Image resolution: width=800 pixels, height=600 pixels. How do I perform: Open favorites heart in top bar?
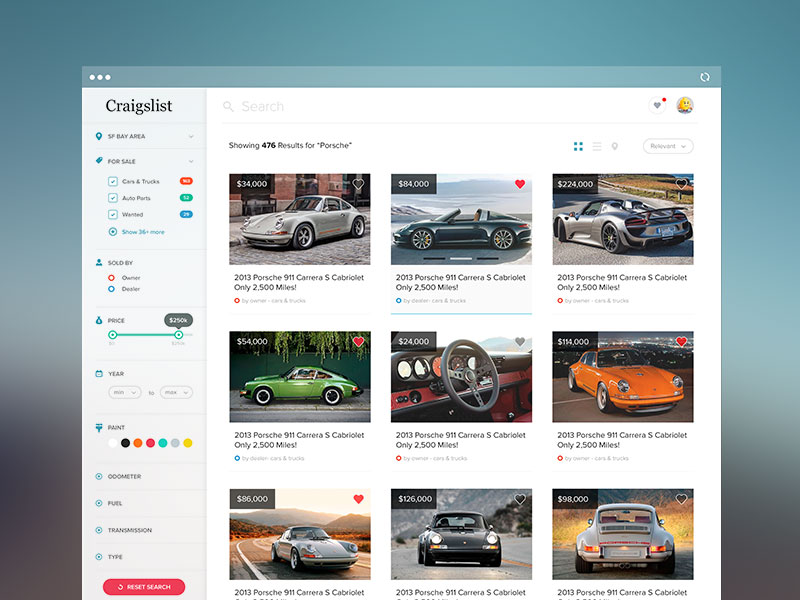[x=657, y=105]
